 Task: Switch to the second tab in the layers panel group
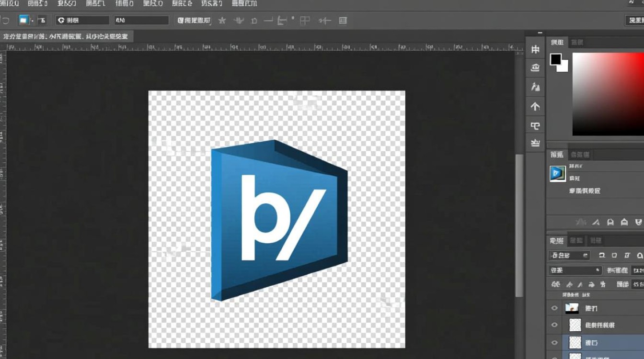[x=576, y=240]
